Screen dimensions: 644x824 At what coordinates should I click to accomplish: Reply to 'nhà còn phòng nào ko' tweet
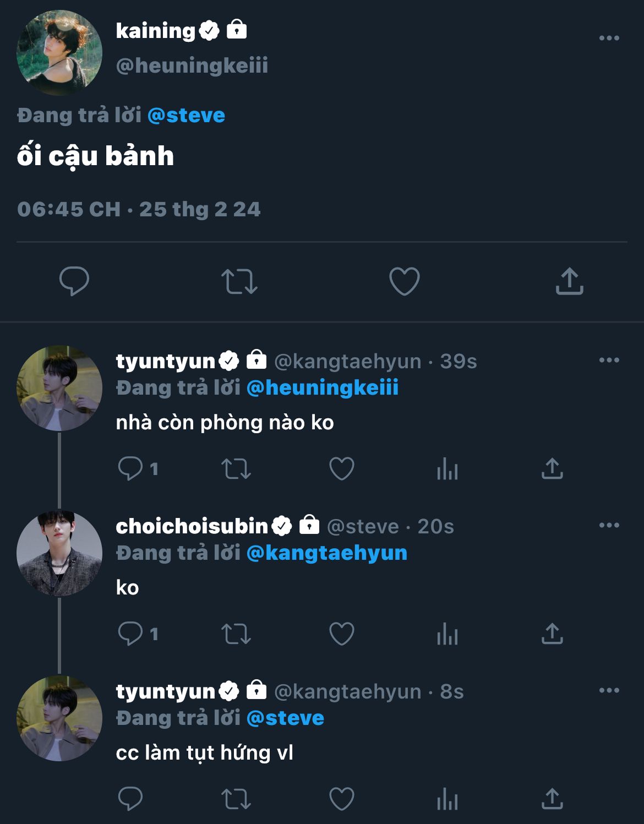[130, 469]
